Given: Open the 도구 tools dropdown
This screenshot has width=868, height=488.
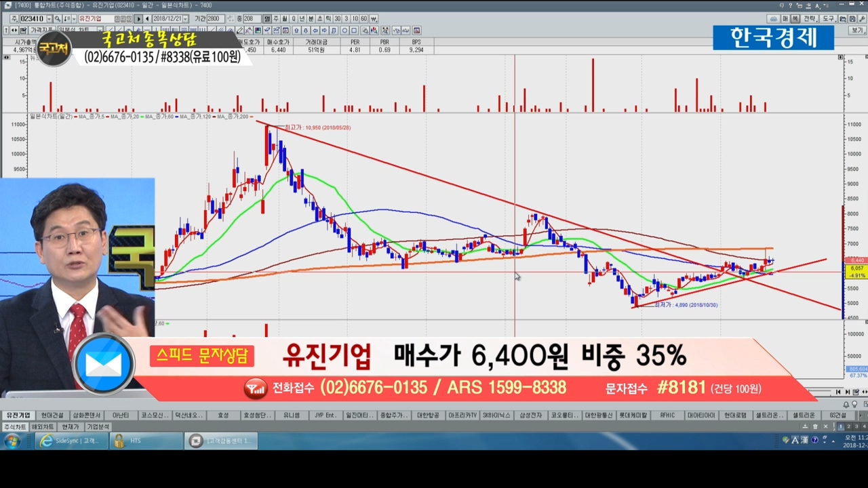Looking at the screenshot, I should (x=829, y=19).
